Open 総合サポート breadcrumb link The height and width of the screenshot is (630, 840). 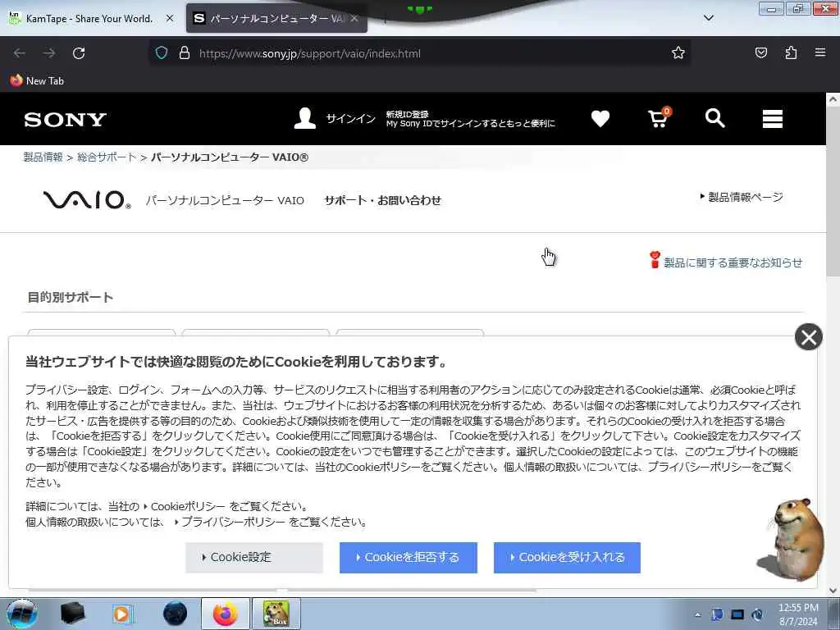point(107,157)
